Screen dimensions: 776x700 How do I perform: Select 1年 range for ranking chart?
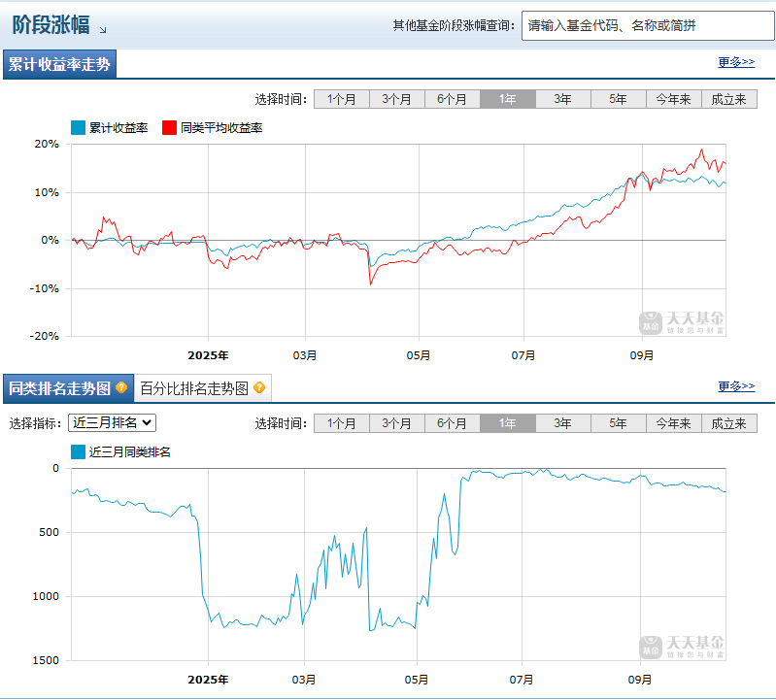508,423
